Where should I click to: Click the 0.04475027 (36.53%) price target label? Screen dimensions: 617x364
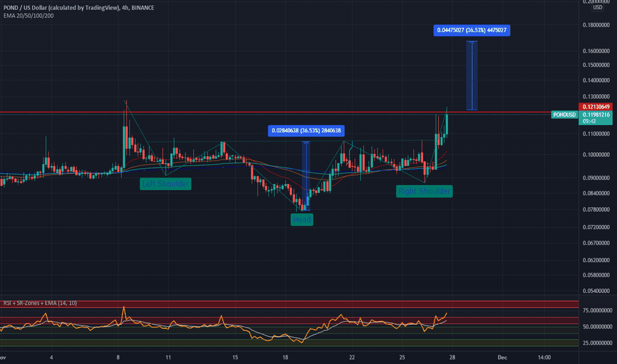472,30
